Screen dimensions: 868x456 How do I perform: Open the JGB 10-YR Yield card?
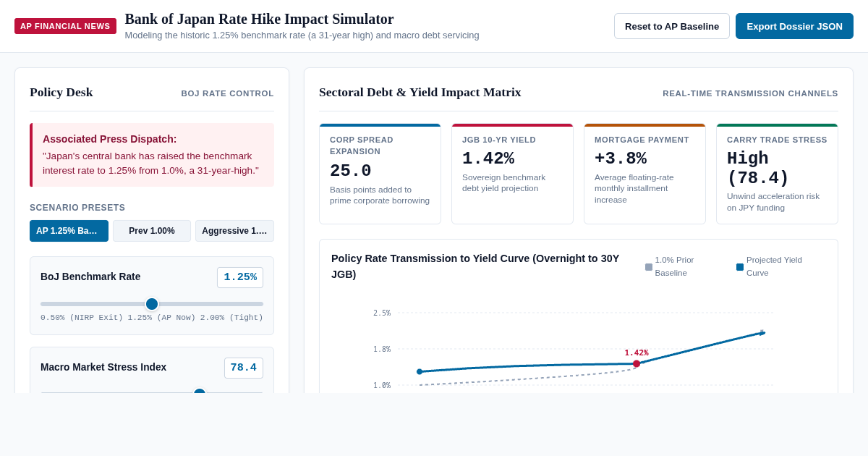pos(512,174)
